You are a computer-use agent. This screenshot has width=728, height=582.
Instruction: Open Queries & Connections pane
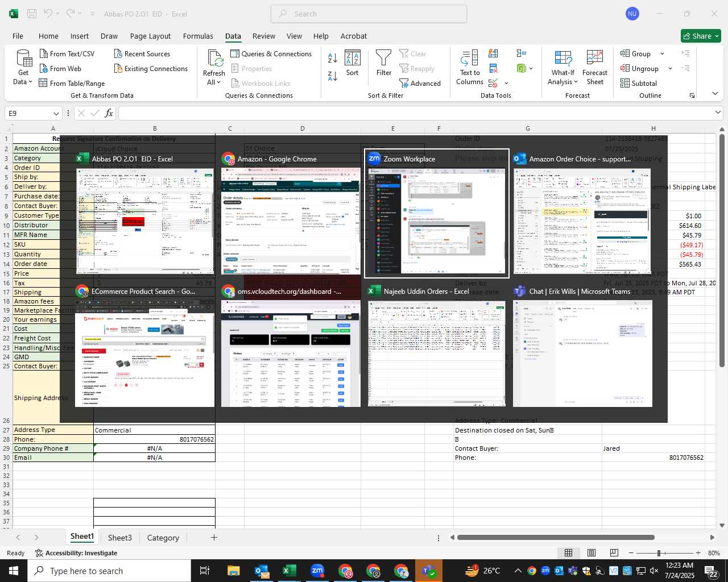(x=271, y=53)
